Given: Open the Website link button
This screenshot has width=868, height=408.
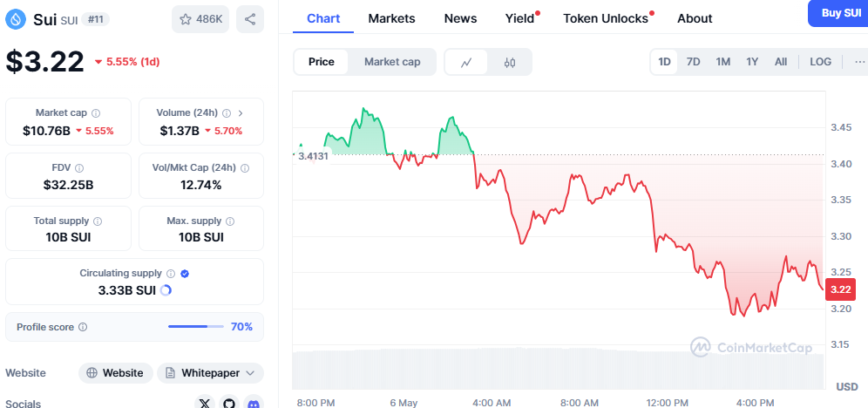Looking at the screenshot, I should (115, 373).
